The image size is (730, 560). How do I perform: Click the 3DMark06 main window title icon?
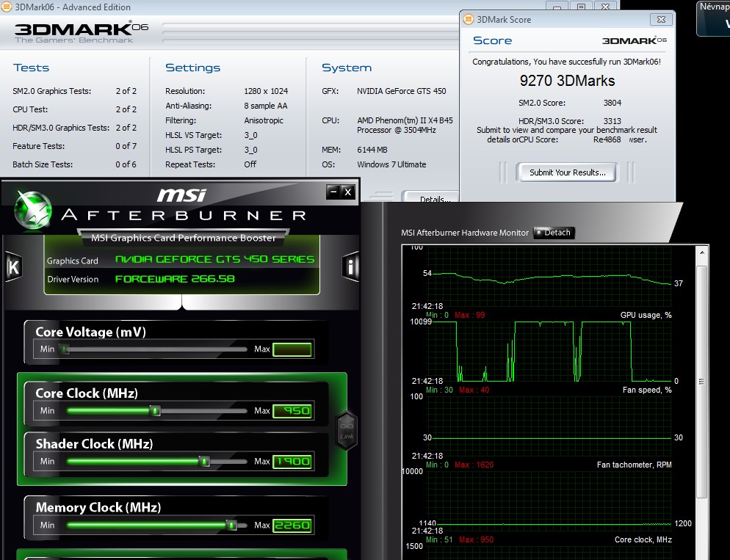[x=7, y=7]
